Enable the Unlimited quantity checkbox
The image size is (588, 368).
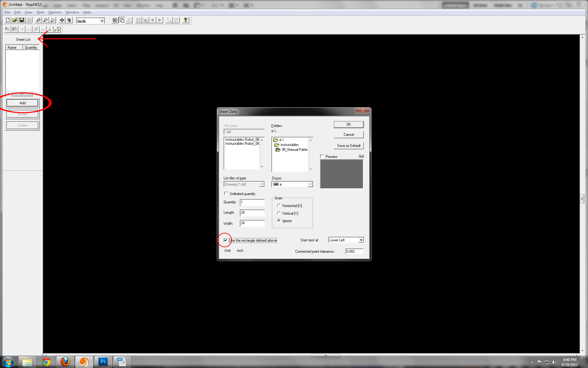tap(226, 194)
